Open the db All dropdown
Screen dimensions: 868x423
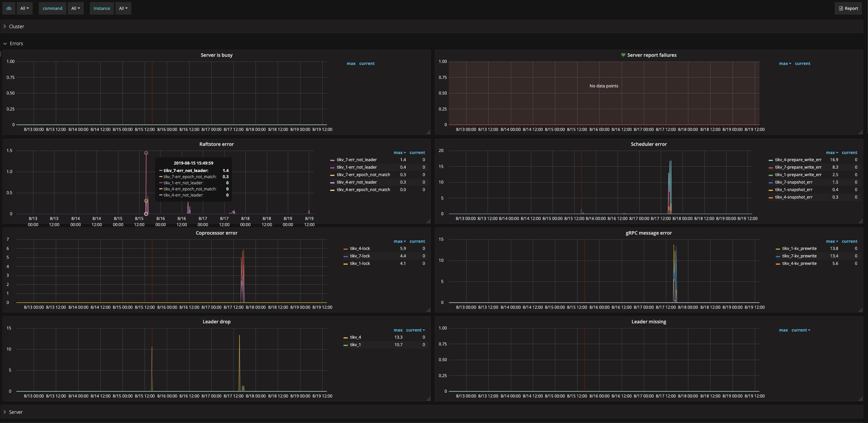(24, 8)
